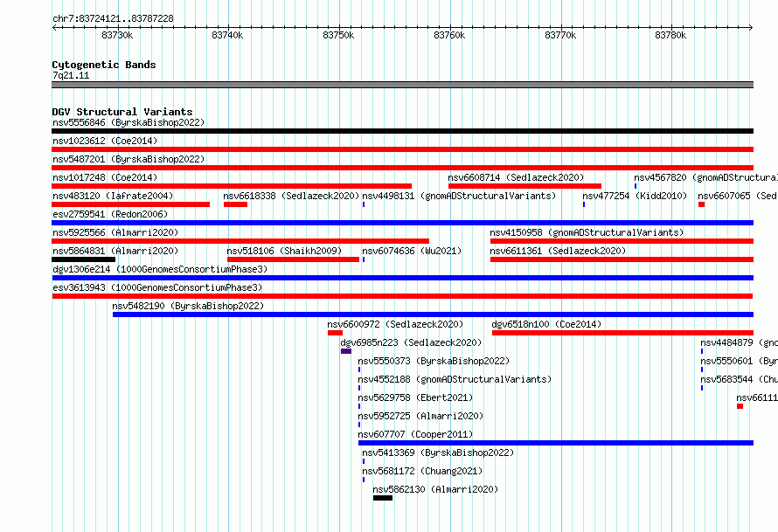Click the nsv5482190 (ByrskaBishop2022) label
This screenshot has width=778, height=532.
[x=188, y=306]
